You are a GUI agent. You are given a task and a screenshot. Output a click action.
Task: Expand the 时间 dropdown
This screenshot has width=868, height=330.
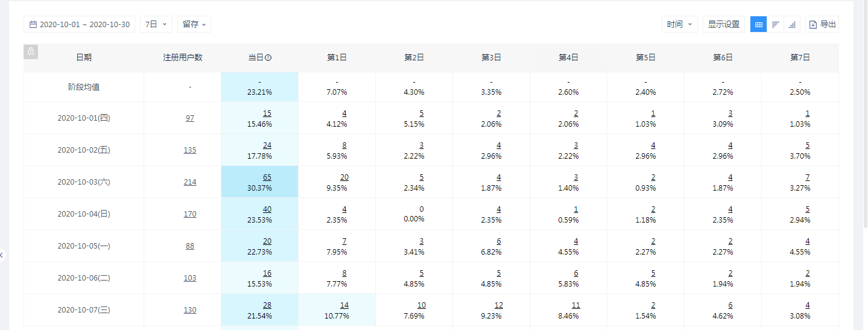[x=680, y=25]
